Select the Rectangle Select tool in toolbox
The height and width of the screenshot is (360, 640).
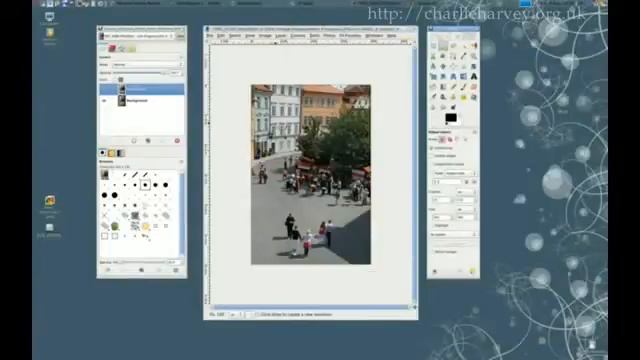433,46
